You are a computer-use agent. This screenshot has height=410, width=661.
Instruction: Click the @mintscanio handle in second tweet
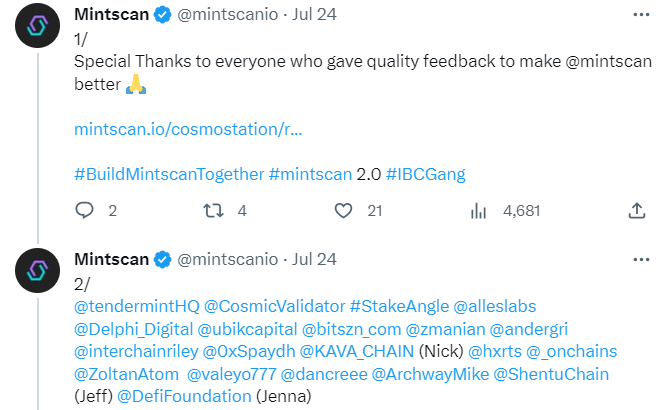point(229,259)
